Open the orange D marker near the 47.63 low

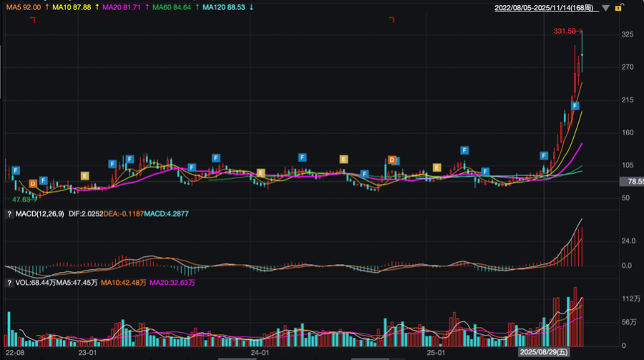32,184
